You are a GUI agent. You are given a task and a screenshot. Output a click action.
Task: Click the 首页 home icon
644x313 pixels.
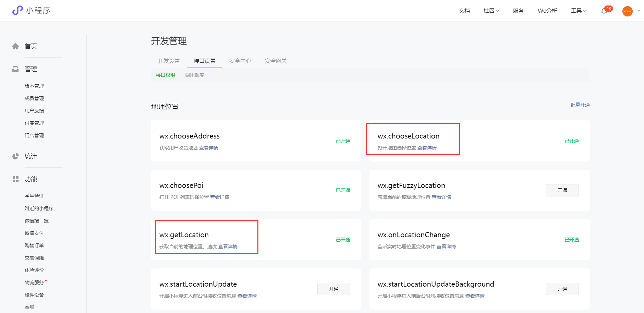tap(15, 46)
